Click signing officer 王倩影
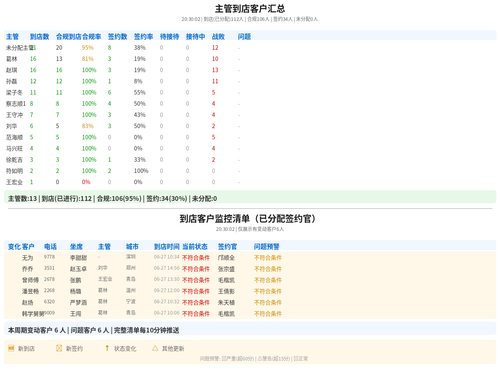 pyautogui.click(x=226, y=292)
